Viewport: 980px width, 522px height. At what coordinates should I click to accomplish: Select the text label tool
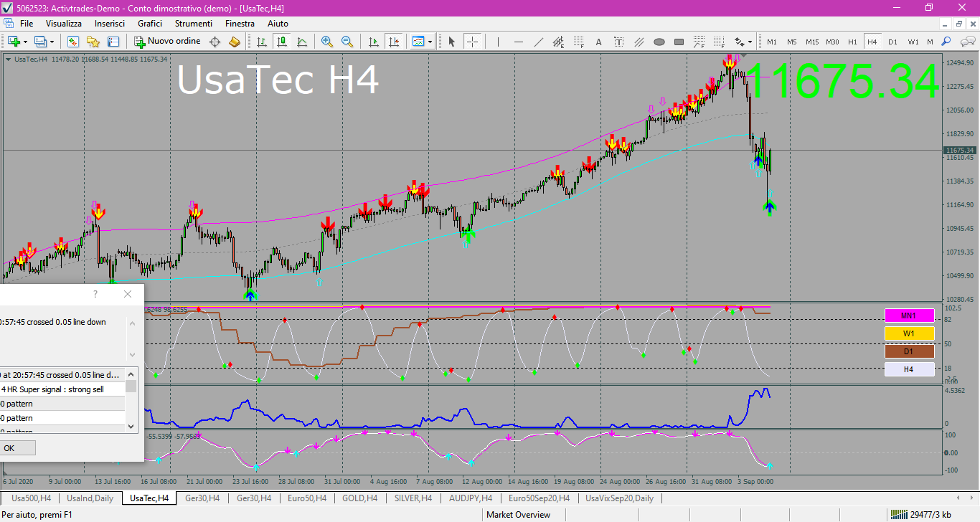pos(619,42)
